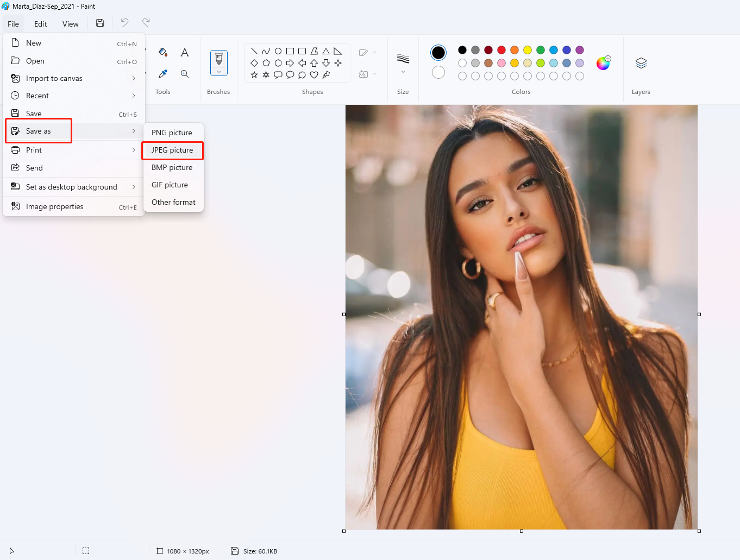Viewport: 740px width, 560px height.
Task: Click the Save disk icon beside View
Action: (x=100, y=23)
